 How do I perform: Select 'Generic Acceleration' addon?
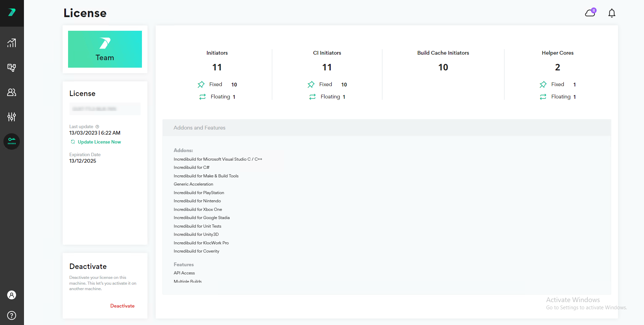click(x=193, y=184)
